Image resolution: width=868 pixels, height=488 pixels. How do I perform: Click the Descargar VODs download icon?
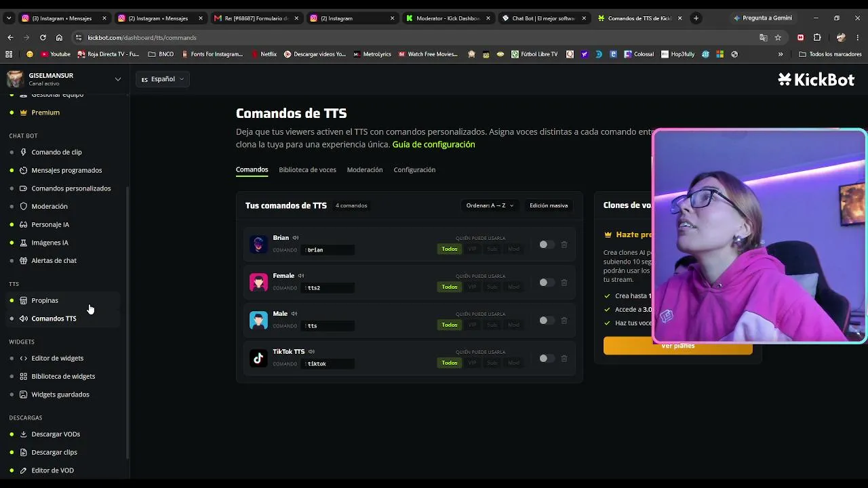tap(24, 434)
